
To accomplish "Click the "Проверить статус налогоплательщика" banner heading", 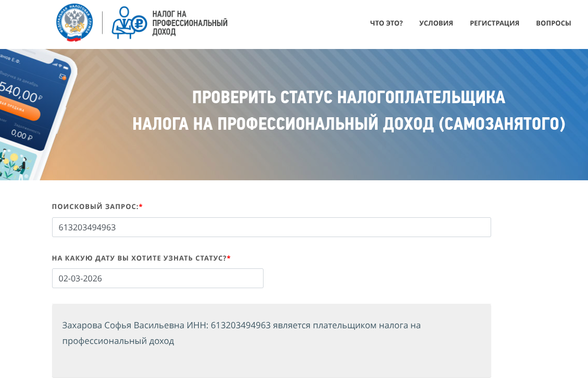I will point(348,97).
